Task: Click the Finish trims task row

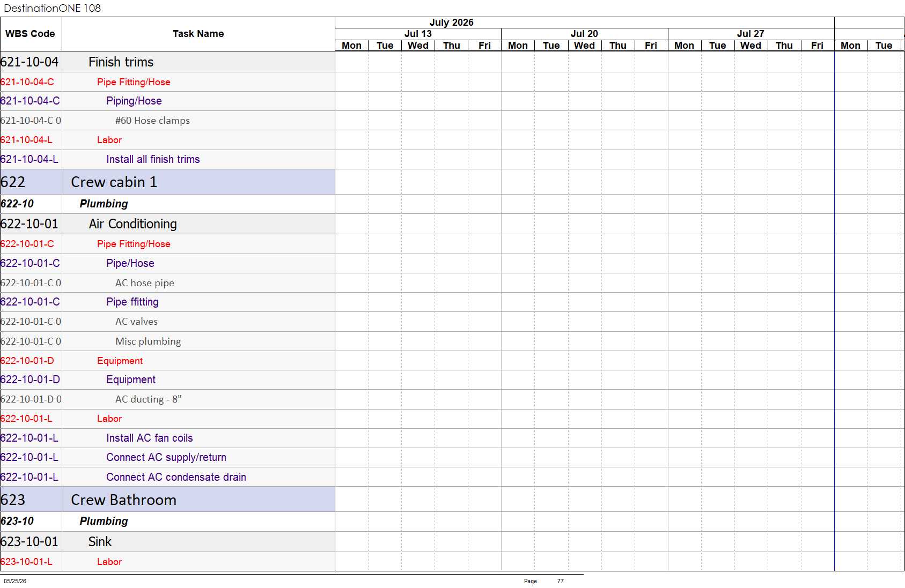Action: pos(167,62)
